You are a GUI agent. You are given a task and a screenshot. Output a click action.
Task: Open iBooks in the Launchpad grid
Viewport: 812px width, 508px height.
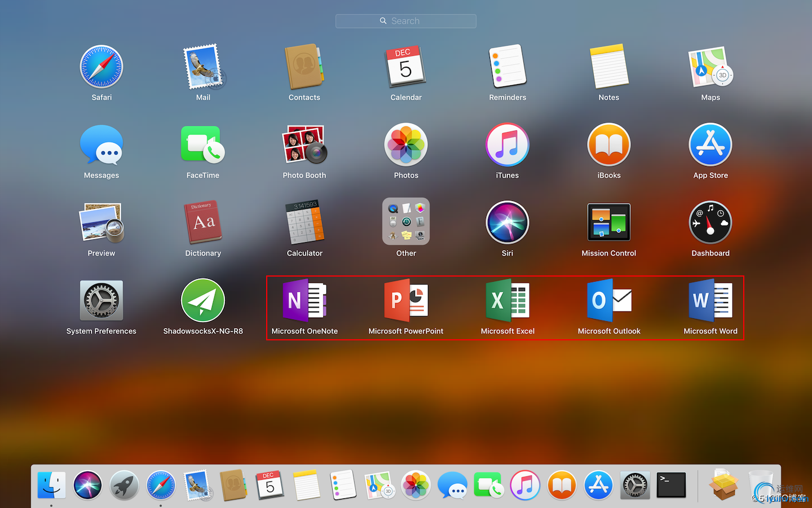click(x=609, y=145)
